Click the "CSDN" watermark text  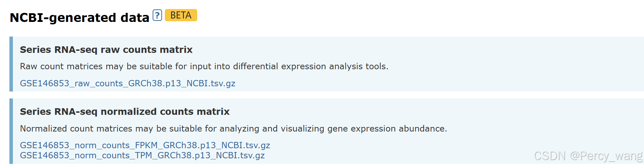pyautogui.click(x=550, y=156)
